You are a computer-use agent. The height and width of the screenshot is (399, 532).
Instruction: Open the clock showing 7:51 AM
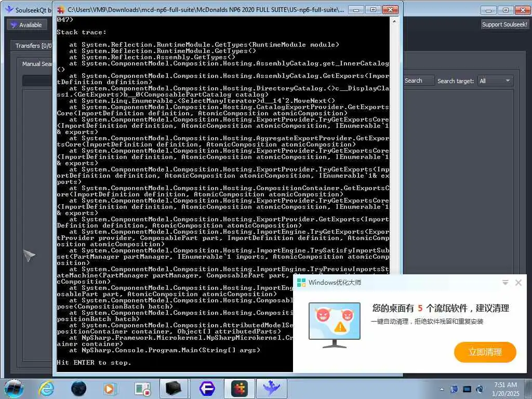tap(505, 389)
